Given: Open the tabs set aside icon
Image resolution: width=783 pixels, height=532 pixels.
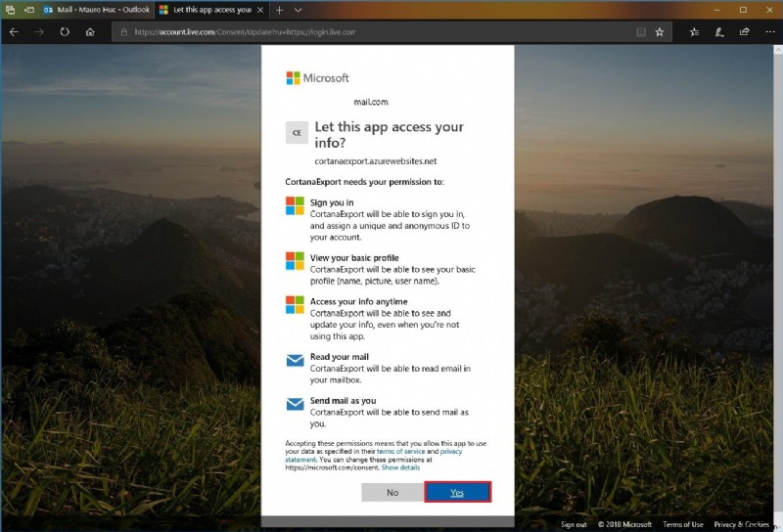Looking at the screenshot, I should [10, 10].
